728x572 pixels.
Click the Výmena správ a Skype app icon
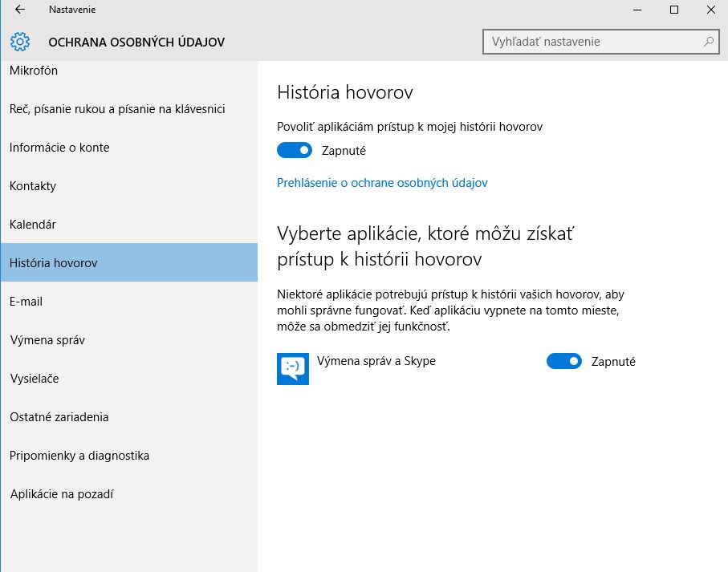pyautogui.click(x=293, y=369)
